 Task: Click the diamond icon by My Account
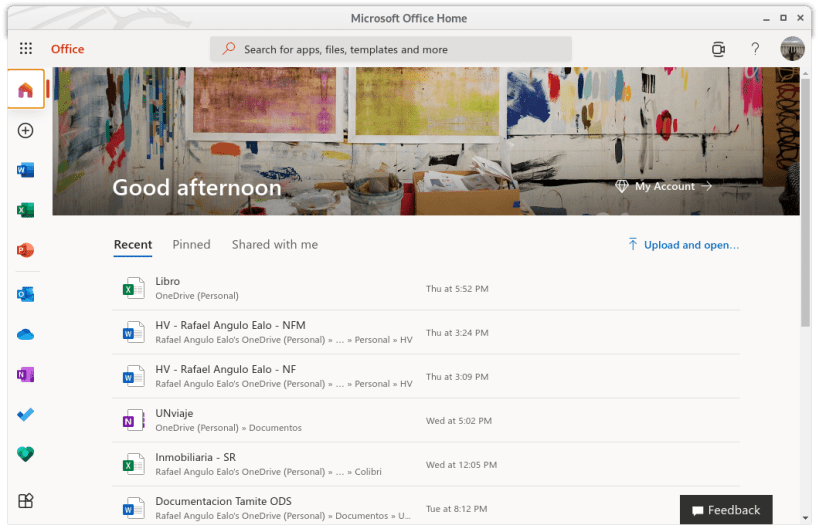tap(622, 186)
